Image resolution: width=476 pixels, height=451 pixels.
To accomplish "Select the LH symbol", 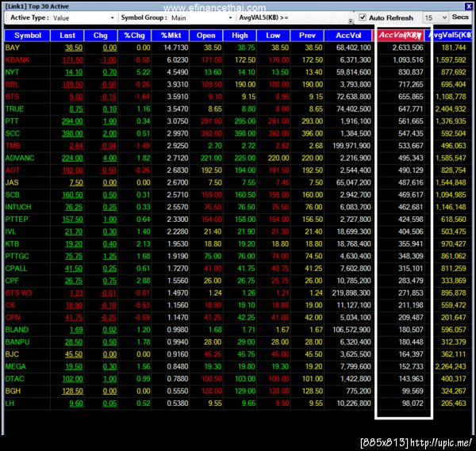I will click(10, 403).
